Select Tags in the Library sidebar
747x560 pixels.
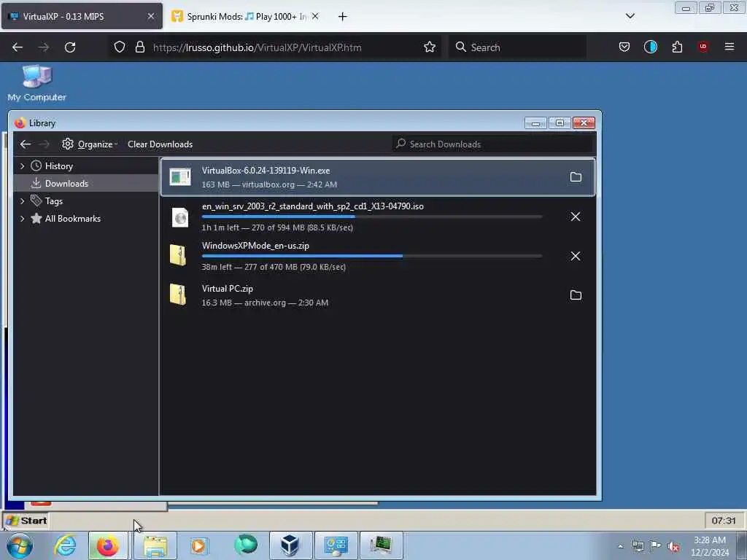tap(86, 201)
